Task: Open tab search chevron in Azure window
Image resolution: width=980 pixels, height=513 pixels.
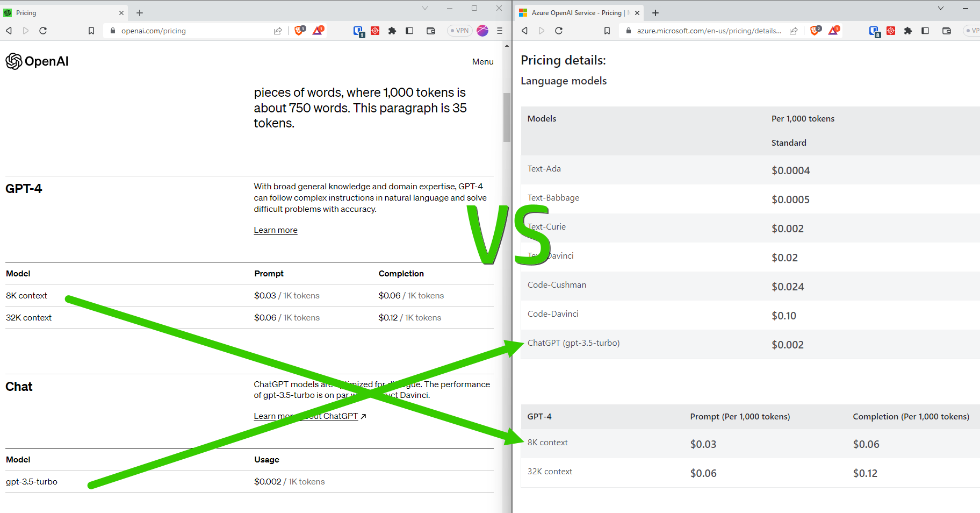Action: coord(941,8)
